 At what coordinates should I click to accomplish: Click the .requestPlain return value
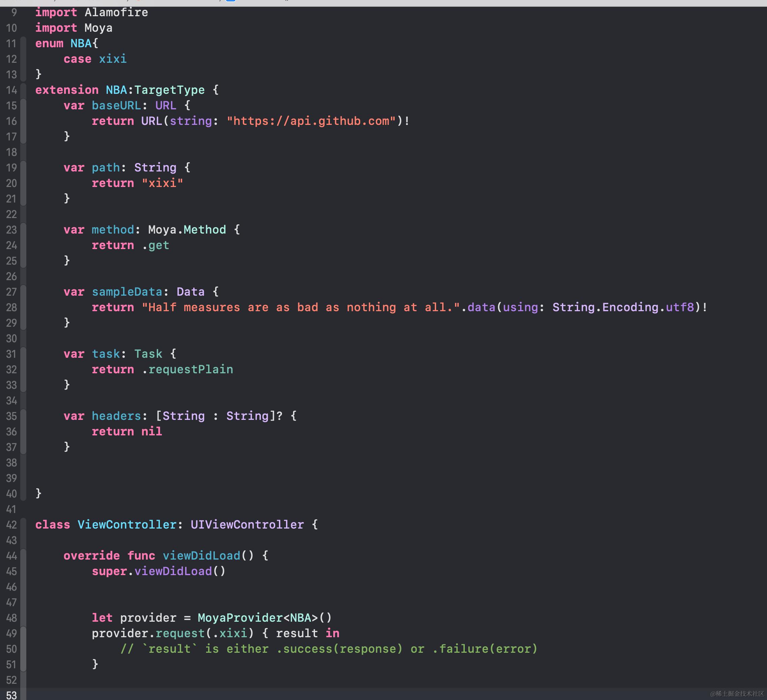[187, 369]
